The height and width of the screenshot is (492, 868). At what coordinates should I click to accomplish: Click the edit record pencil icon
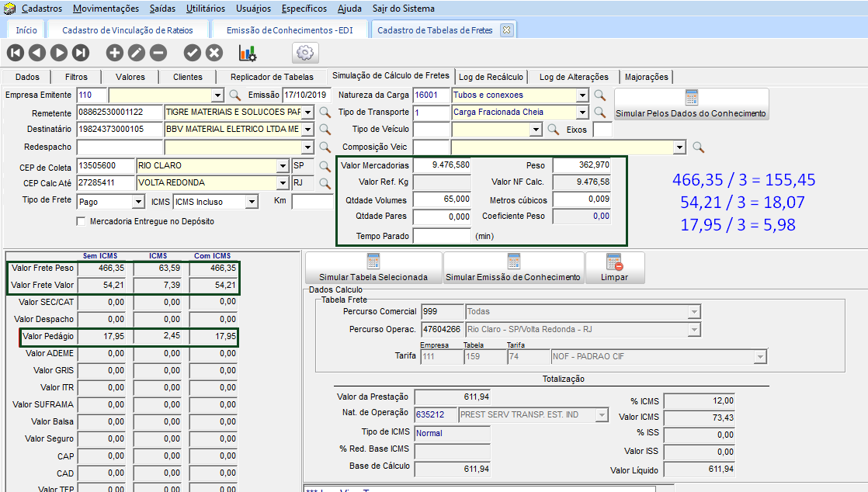pyautogui.click(x=137, y=53)
